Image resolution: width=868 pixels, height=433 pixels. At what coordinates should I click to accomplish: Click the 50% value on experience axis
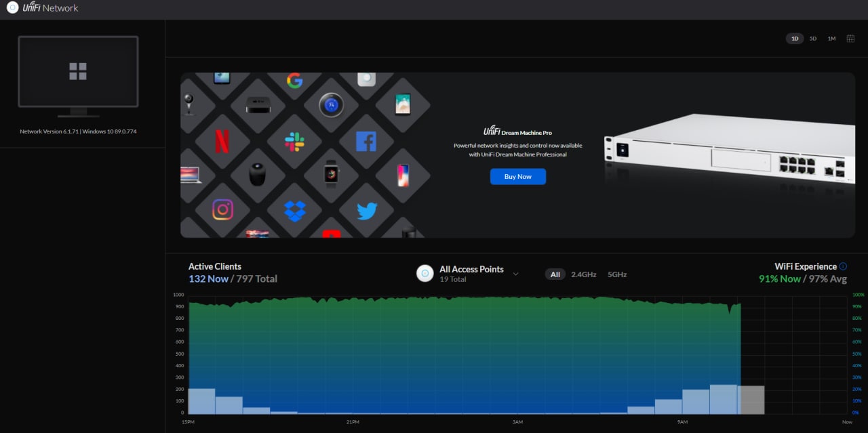[858, 354]
